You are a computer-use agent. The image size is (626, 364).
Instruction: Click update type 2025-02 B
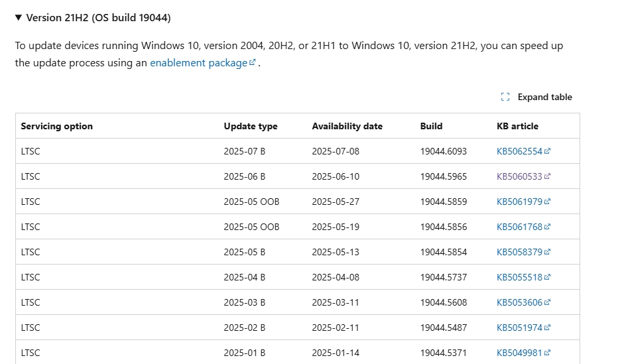point(244,328)
